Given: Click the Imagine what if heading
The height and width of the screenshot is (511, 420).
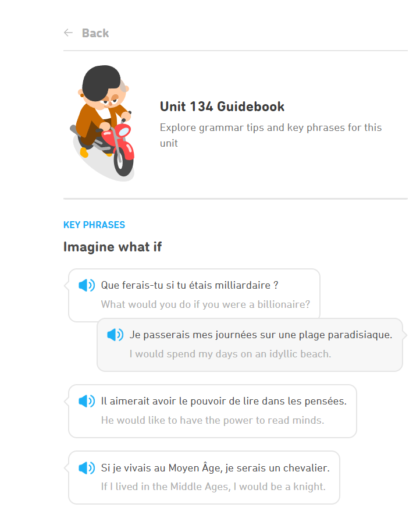Looking at the screenshot, I should coord(112,247).
